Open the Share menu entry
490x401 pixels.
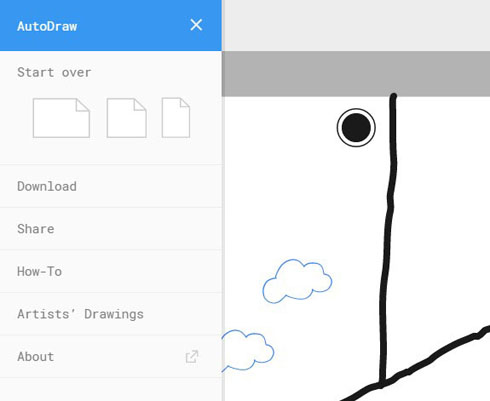pos(111,229)
